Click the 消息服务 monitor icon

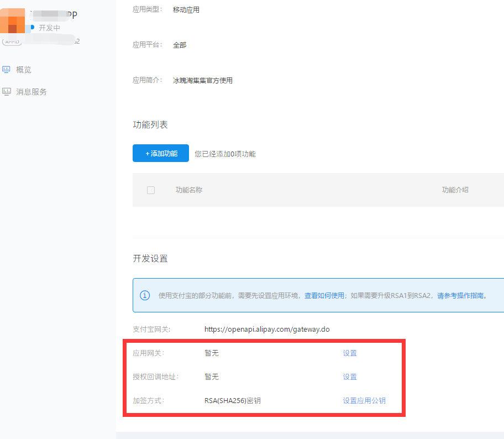click(7, 92)
